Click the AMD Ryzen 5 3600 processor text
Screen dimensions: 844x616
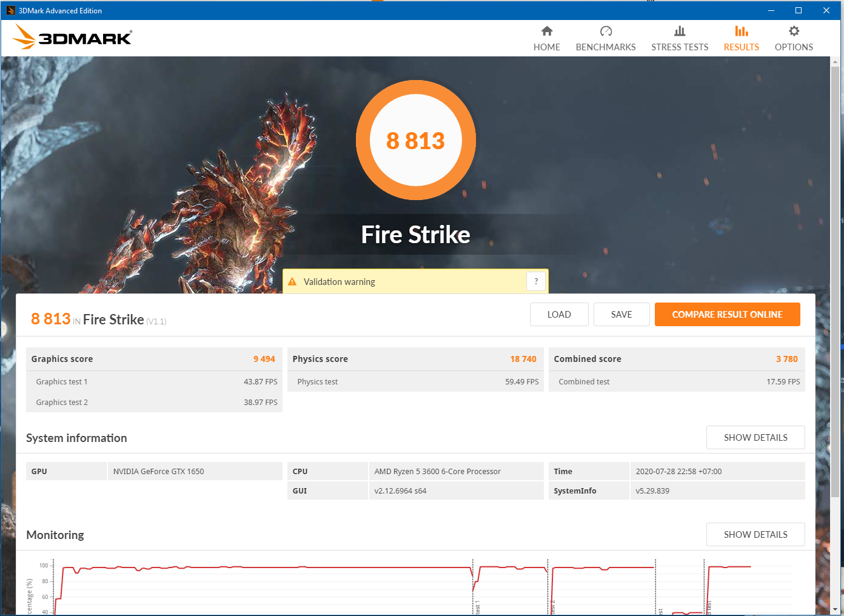(438, 472)
